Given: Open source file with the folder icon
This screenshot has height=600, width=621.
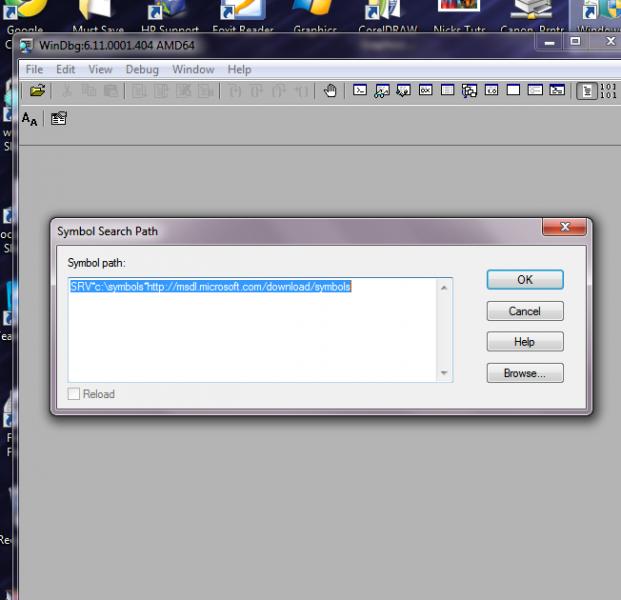Looking at the screenshot, I should pos(37,91).
